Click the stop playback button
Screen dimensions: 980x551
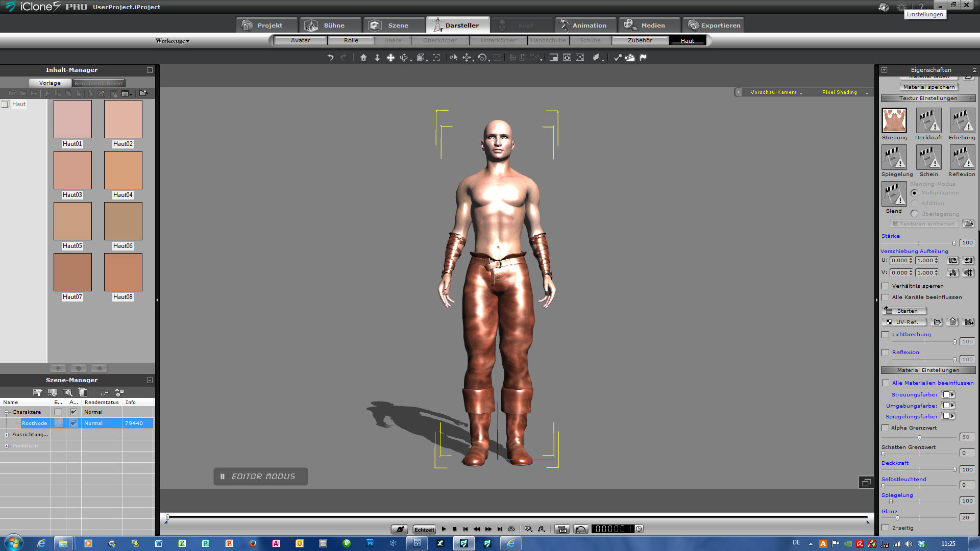click(455, 529)
